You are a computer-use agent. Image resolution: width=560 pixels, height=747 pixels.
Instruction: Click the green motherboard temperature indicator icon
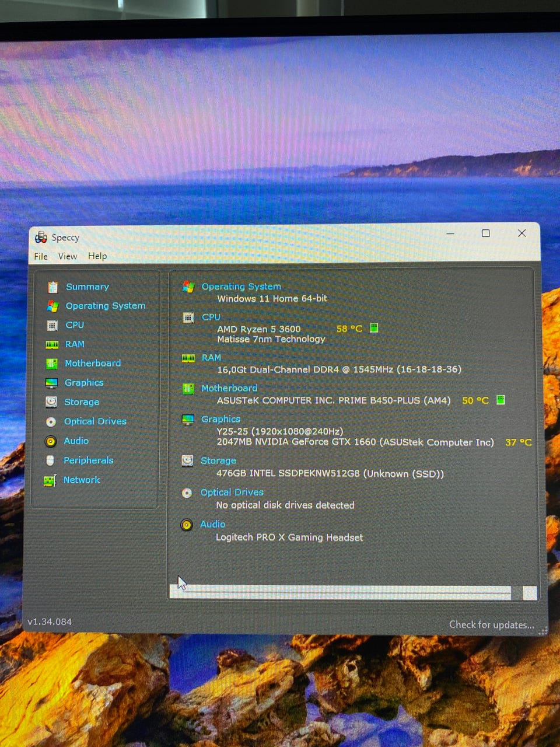[x=501, y=400]
